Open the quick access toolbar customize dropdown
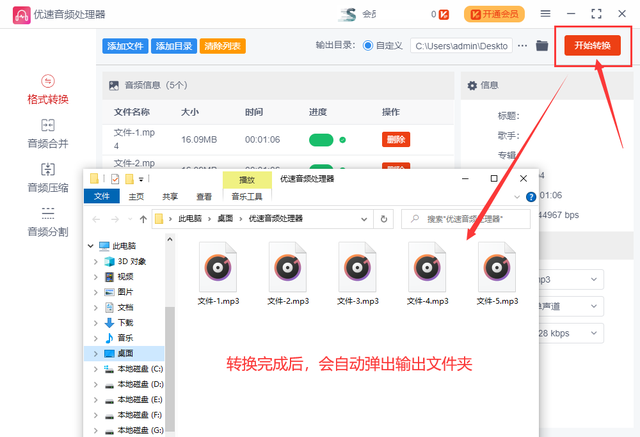 point(141,179)
